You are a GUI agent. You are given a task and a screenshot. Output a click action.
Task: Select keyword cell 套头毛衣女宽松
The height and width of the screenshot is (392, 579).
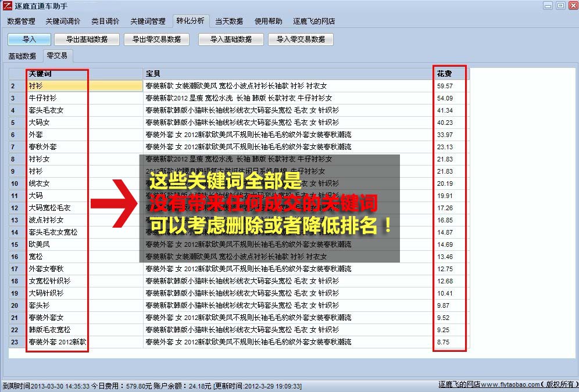click(x=84, y=232)
